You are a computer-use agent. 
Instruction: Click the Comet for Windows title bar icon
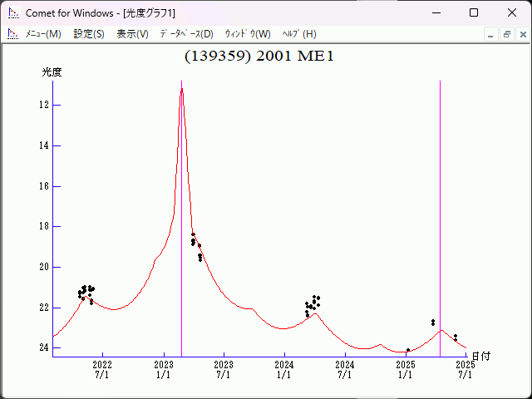(x=12, y=12)
